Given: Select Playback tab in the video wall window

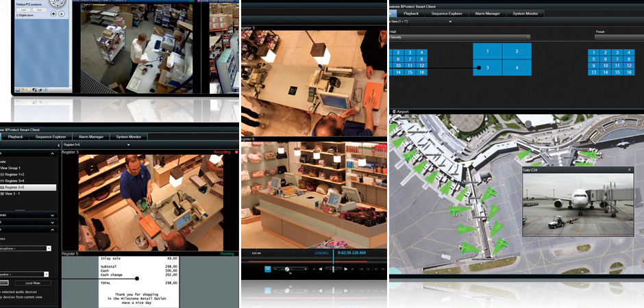Looking at the screenshot, I should pos(410,14).
